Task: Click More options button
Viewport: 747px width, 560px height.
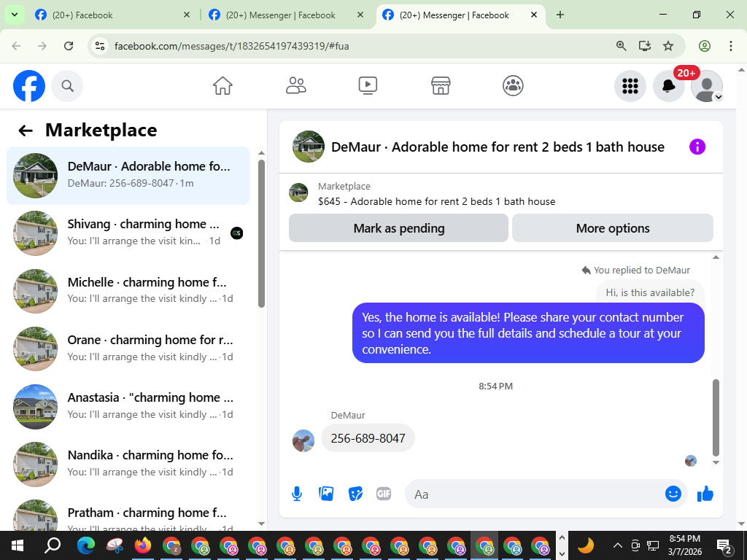Action: (613, 228)
